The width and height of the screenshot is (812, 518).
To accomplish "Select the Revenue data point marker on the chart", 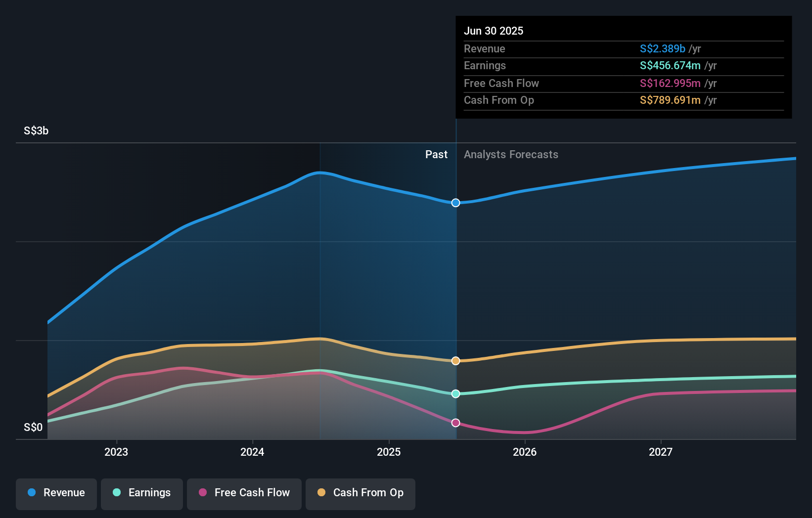I will [455, 203].
